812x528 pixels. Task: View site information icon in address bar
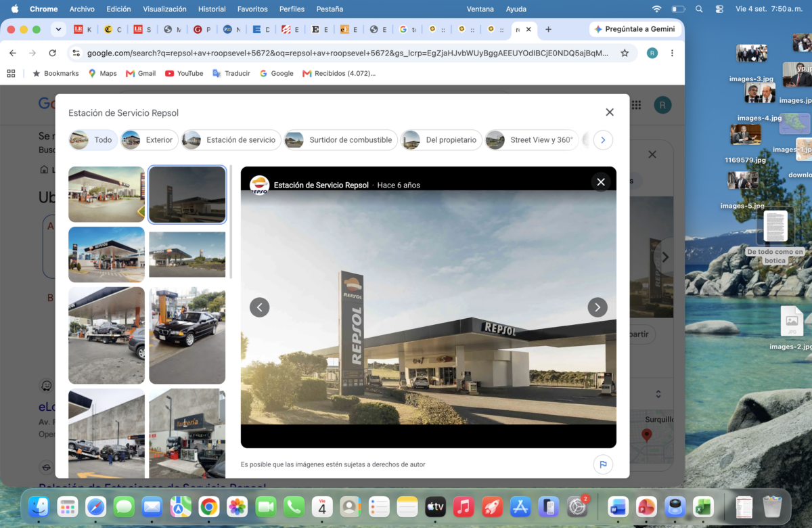[x=76, y=53]
